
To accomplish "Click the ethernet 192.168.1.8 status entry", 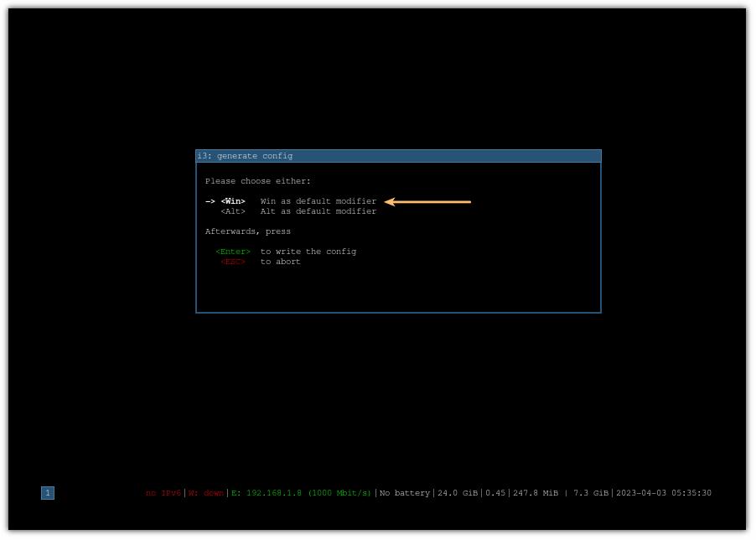I will point(301,493).
